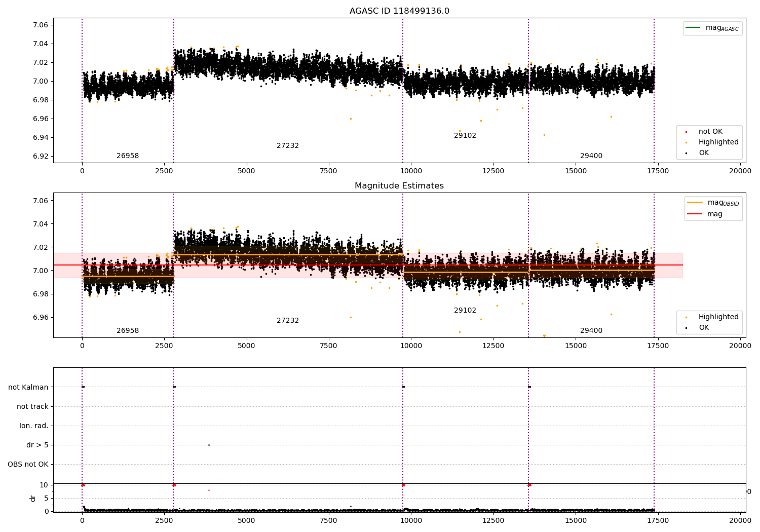Image resolution: width=760 pixels, height=532 pixels.
Task: Click the 'OBS not OK' row label
Action: pyautogui.click(x=28, y=465)
